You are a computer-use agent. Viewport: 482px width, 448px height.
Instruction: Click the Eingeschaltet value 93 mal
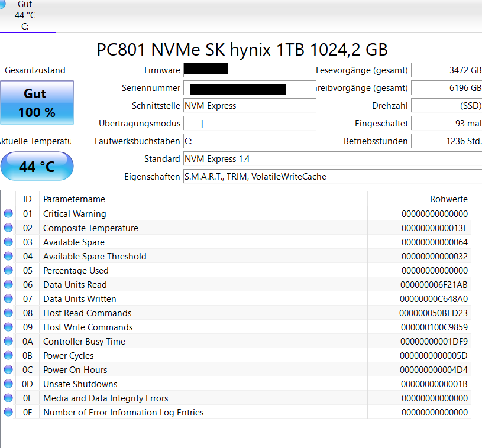[x=447, y=124]
